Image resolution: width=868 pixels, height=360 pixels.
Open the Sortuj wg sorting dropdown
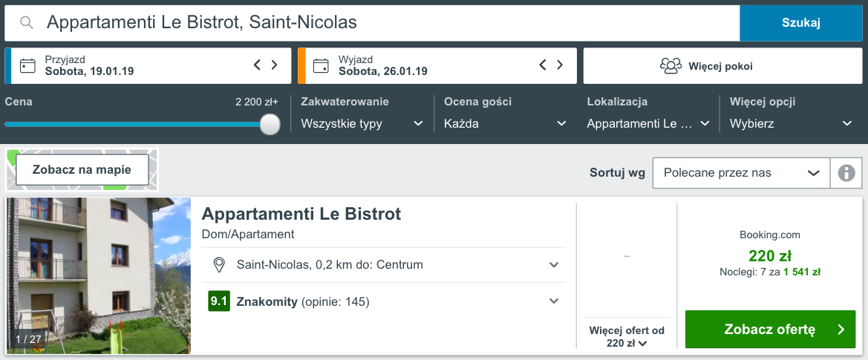click(741, 173)
